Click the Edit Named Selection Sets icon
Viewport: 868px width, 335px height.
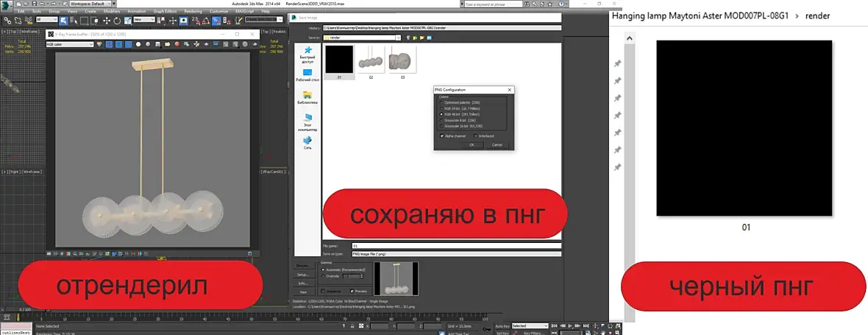238,21
